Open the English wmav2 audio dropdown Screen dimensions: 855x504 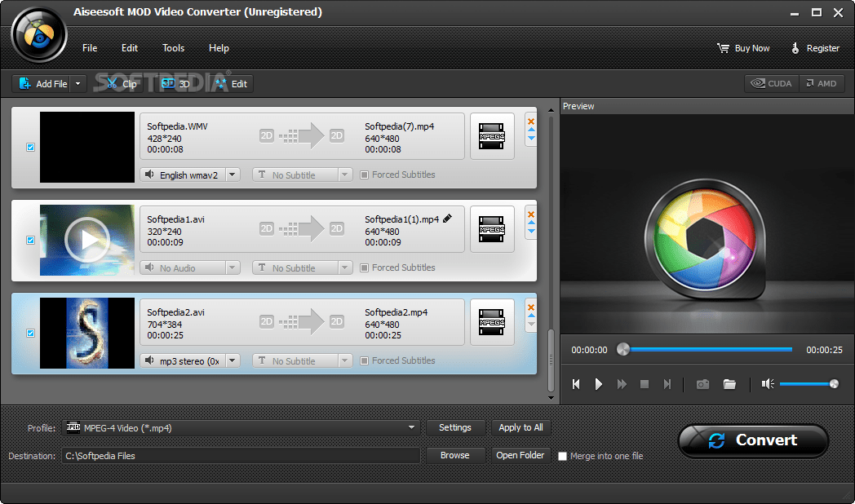pos(233,174)
